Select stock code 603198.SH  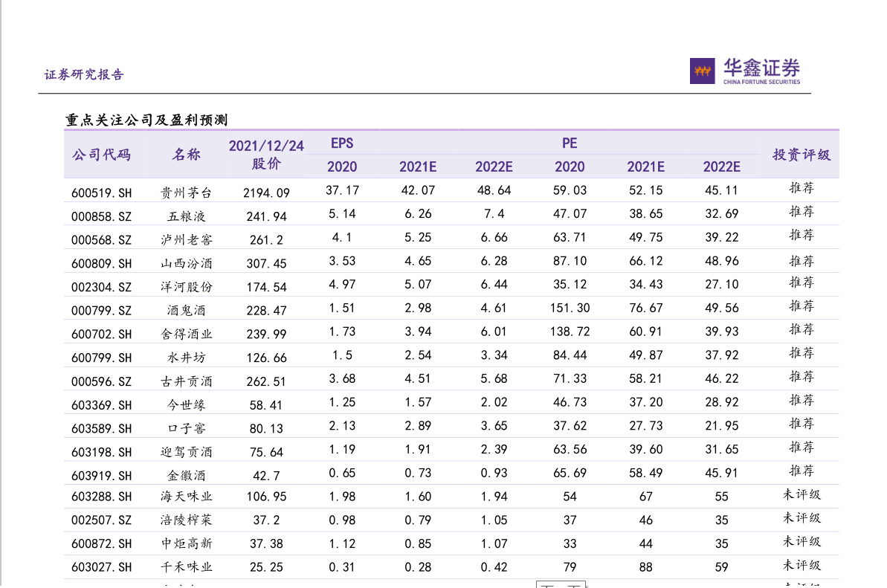101,452
